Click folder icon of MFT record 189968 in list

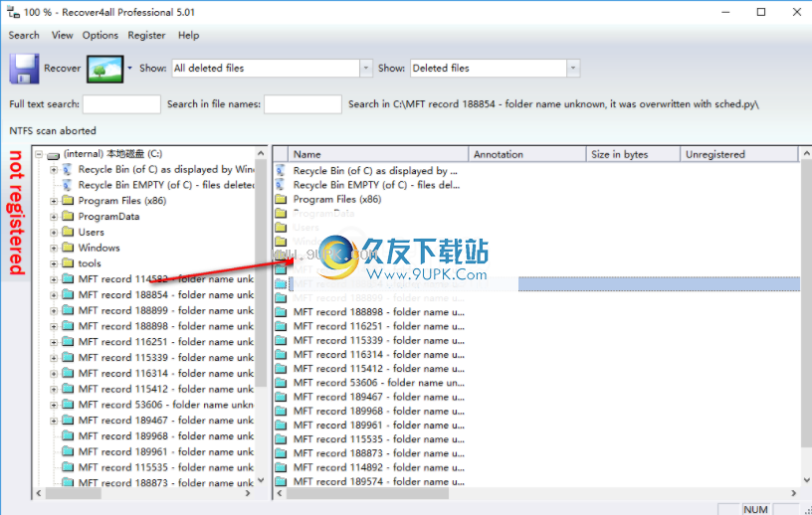(x=281, y=411)
